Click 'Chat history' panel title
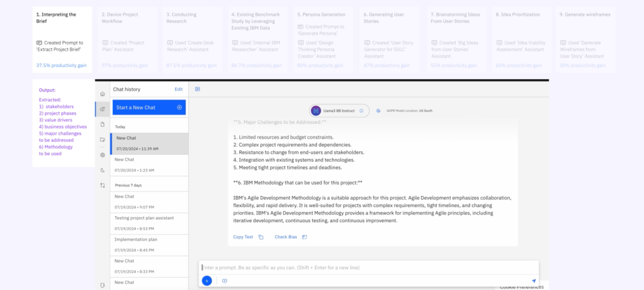This screenshot has width=644, height=290. click(x=127, y=89)
